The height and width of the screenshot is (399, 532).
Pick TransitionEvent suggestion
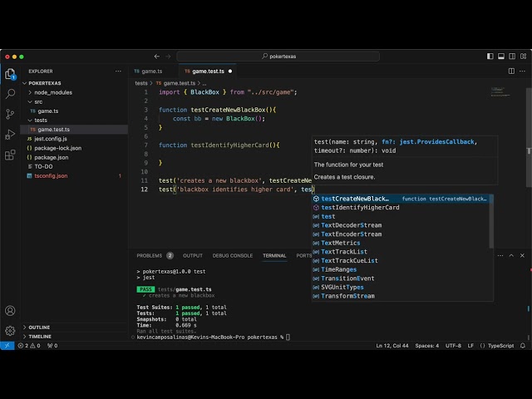point(401,278)
